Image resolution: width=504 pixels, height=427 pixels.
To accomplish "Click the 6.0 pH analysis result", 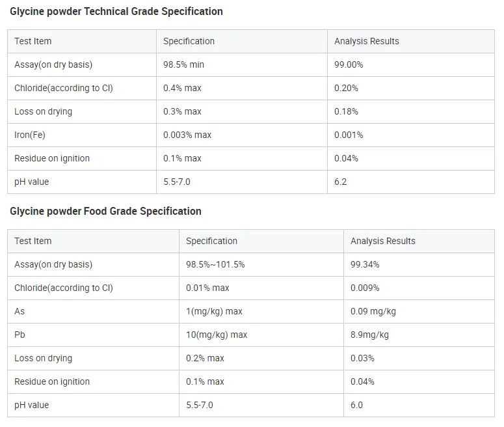I will (x=356, y=406).
